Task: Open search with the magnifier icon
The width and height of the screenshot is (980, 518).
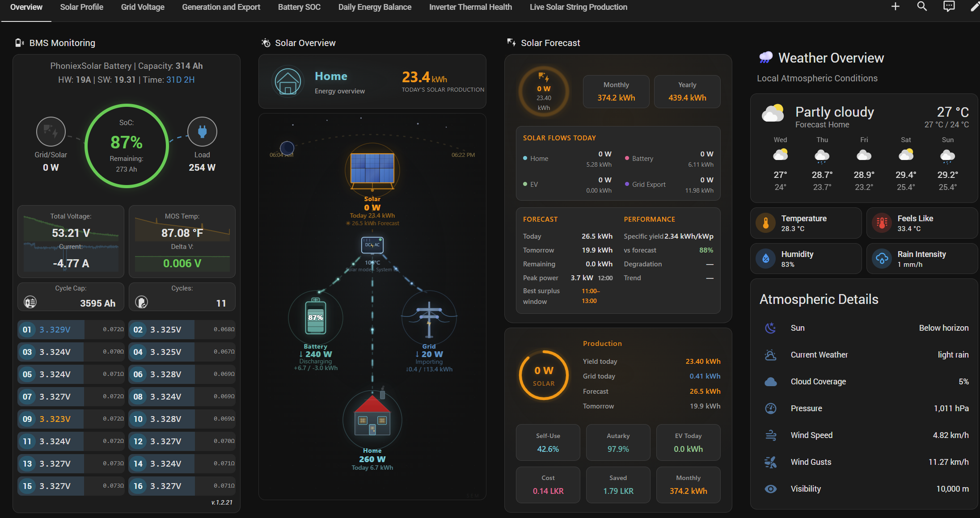Action: coord(922,6)
